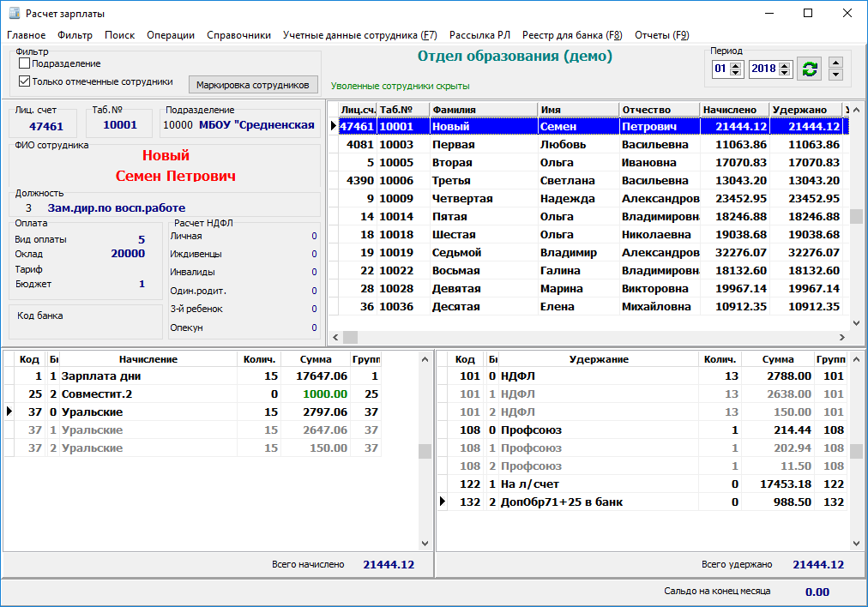868x607 pixels.
Task: Sort table by Начислено column header
Action: [x=730, y=110]
